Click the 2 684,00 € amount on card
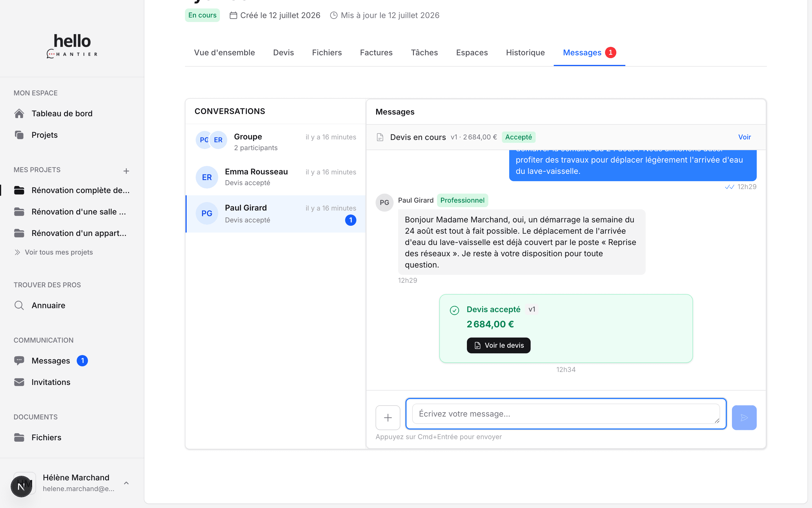Image resolution: width=812 pixels, height=508 pixels. [490, 324]
